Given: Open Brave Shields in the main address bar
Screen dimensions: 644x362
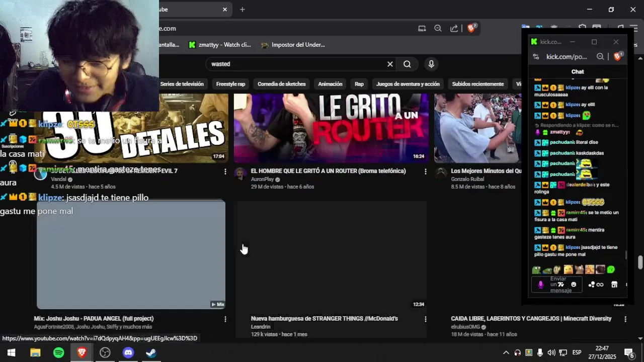Looking at the screenshot, I should [471, 28].
